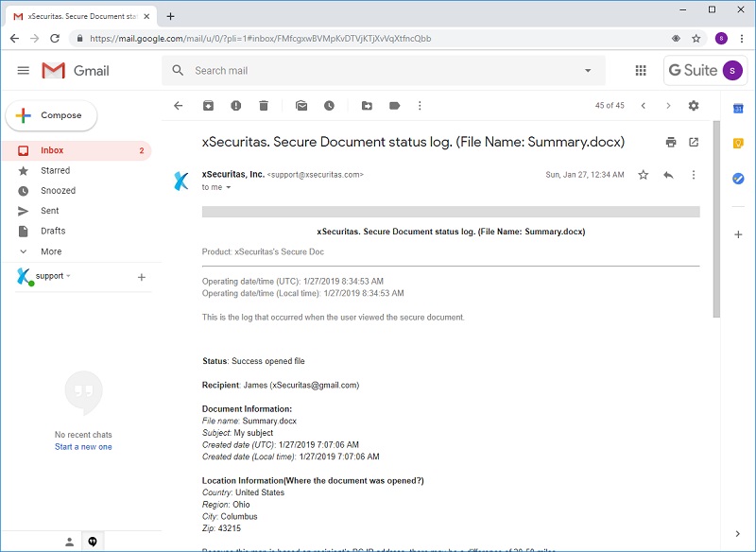Select the xSecuritas mail browser tab
The width and height of the screenshot is (756, 552).
pyautogui.click(x=82, y=16)
